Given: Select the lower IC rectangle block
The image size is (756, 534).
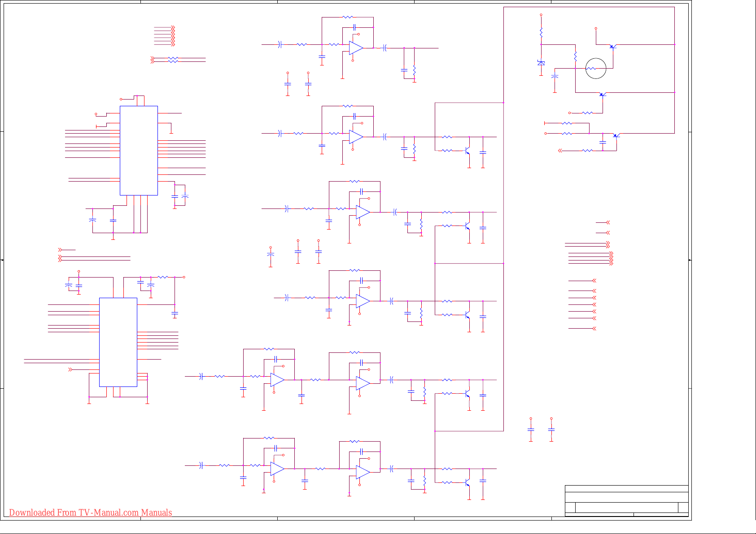Looking at the screenshot, I should [x=118, y=342].
